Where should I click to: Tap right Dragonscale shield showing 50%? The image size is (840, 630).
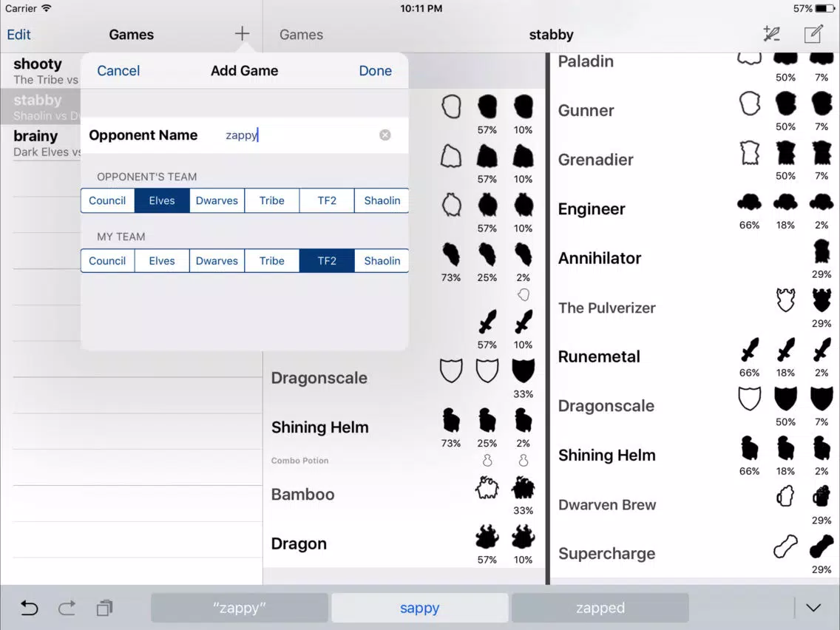click(785, 399)
